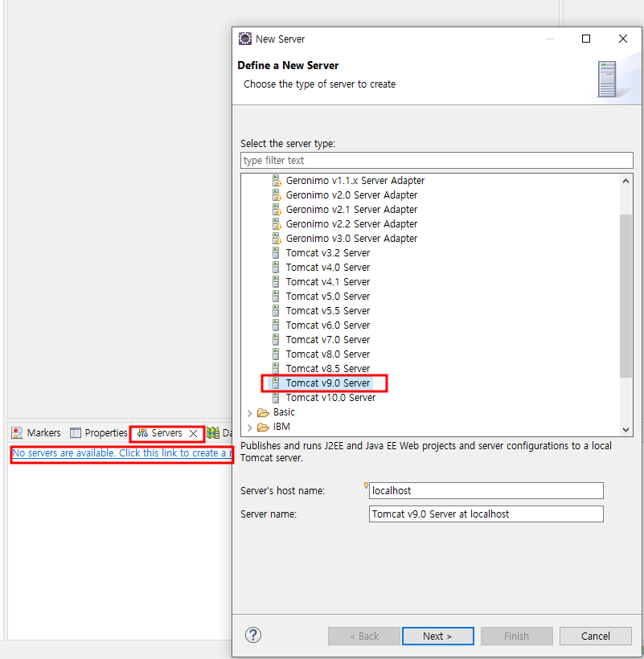Expand the IBM folder node
This screenshot has height=659, width=644.
250,428
